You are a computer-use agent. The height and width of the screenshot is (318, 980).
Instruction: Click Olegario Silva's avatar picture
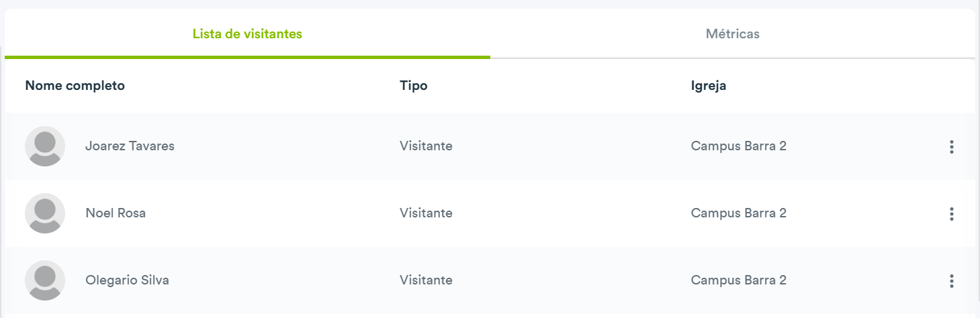[x=45, y=280]
